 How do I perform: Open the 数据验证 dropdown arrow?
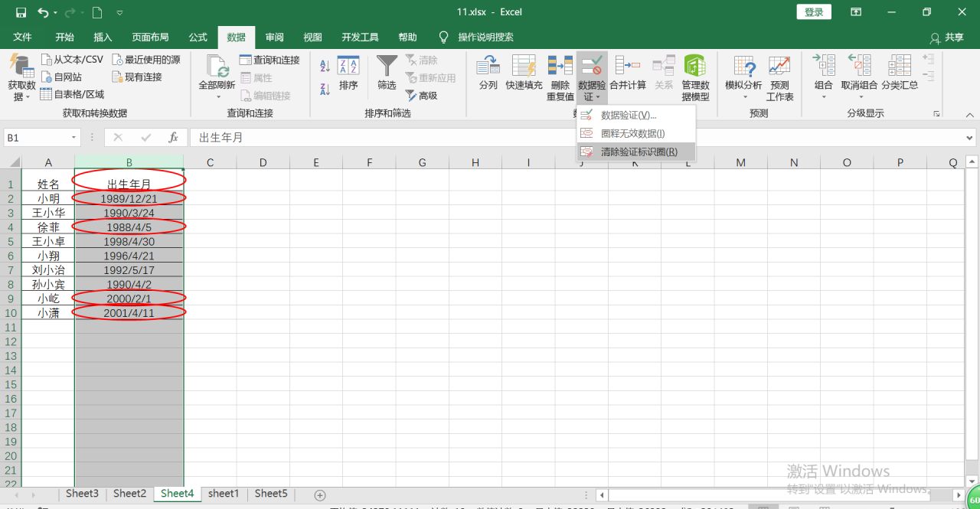598,97
